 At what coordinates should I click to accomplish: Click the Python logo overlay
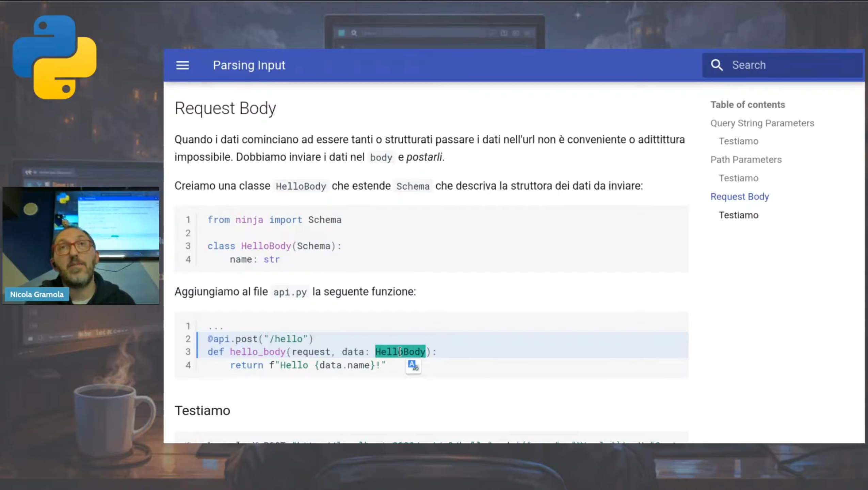(54, 57)
